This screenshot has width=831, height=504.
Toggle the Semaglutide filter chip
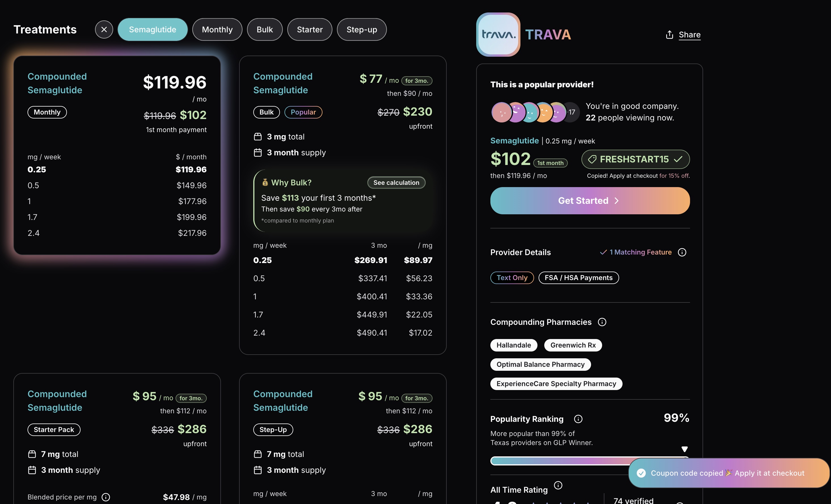(x=152, y=30)
